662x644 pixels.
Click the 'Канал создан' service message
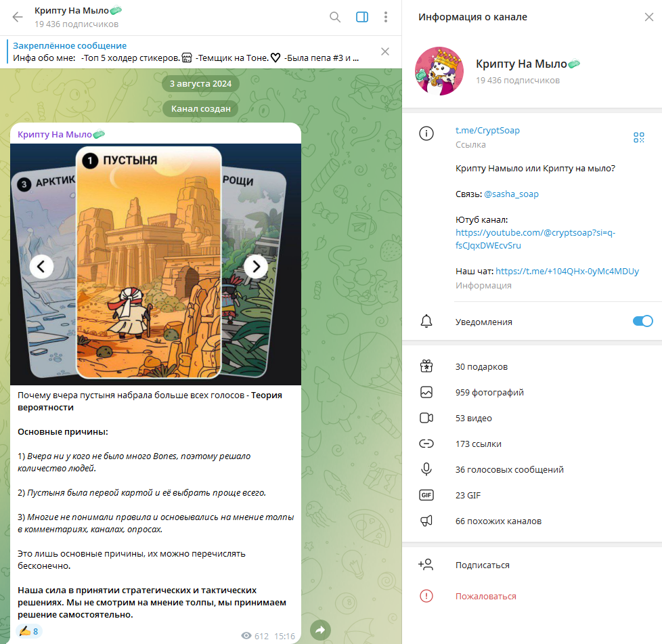coord(200,108)
